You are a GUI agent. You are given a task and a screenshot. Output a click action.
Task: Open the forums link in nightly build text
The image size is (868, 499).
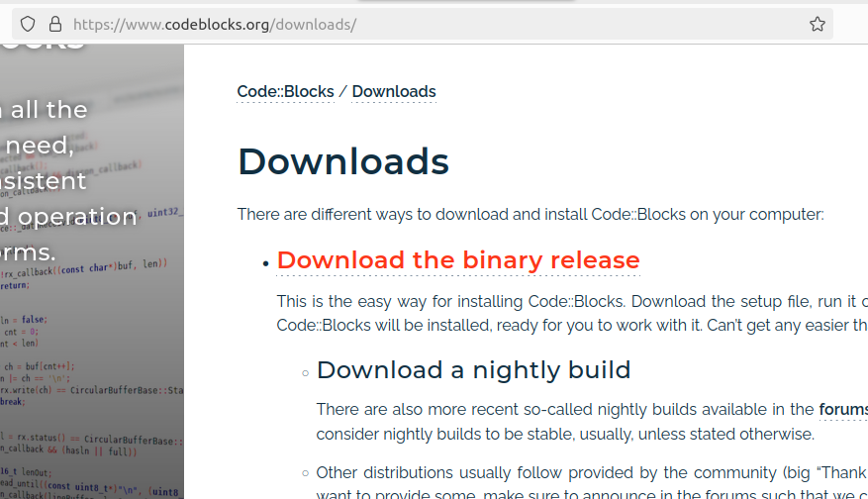(x=843, y=409)
